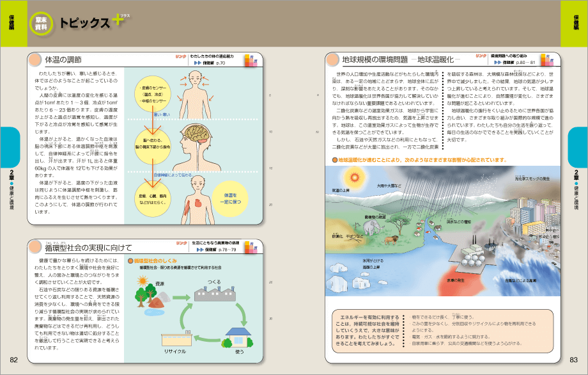588x375 pixels.
Task: Select the left 保健編 green tab
Action: pyautogui.click(x=13, y=23)
